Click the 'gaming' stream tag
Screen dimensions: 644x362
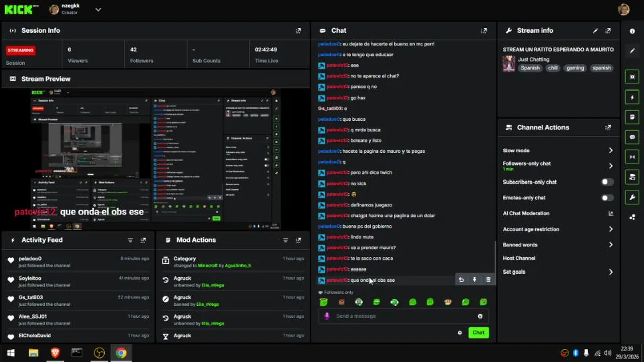click(575, 68)
